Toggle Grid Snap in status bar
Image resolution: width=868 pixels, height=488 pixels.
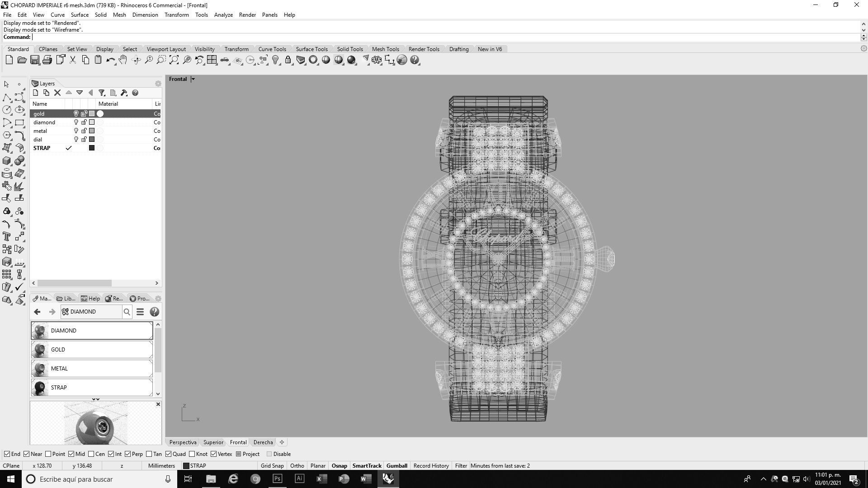tap(272, 466)
